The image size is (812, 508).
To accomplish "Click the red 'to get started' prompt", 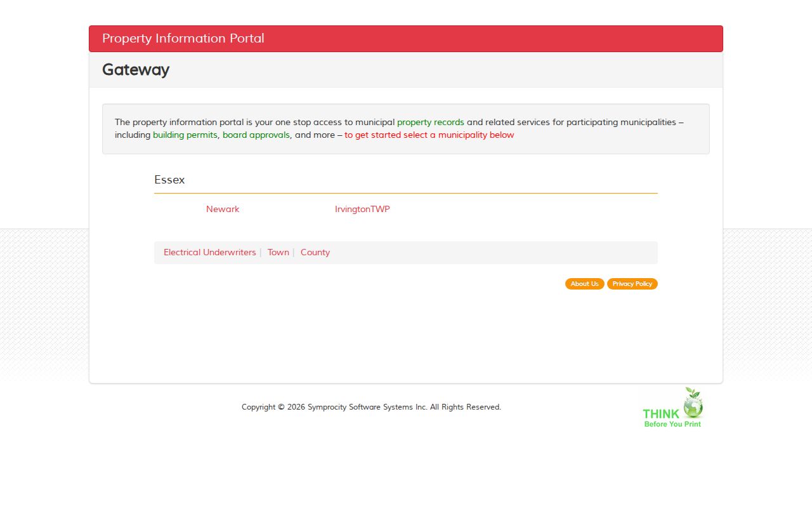I will click(429, 135).
